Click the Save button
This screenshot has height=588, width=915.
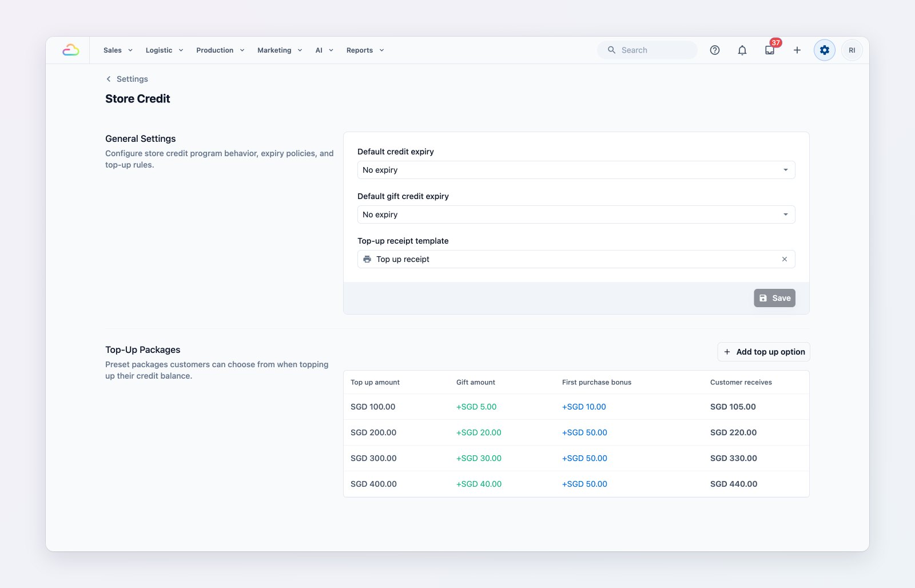pos(774,298)
